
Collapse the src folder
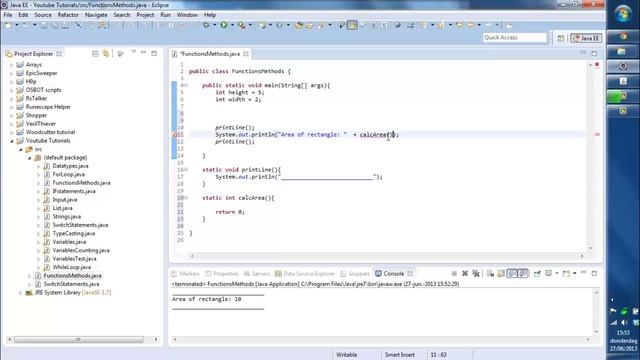[x=20, y=149]
